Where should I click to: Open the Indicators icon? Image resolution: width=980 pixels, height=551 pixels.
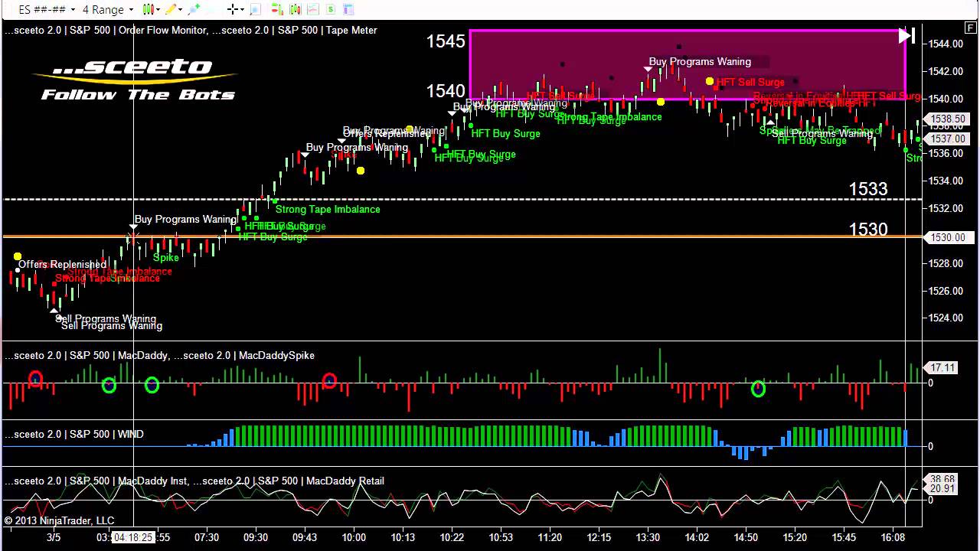coord(312,9)
